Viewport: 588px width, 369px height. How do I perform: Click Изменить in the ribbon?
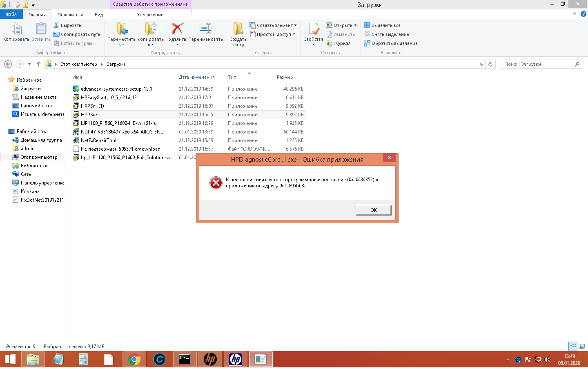341,34
